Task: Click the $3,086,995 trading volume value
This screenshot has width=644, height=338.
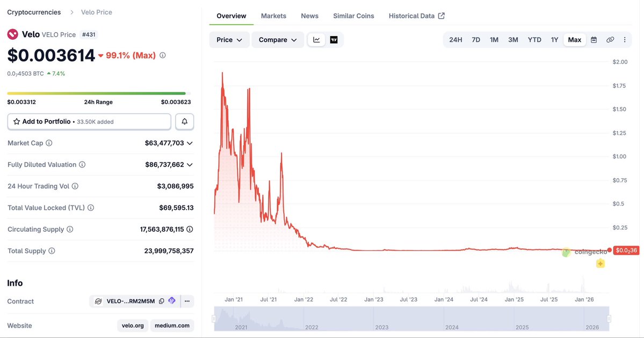Action: 176,186
